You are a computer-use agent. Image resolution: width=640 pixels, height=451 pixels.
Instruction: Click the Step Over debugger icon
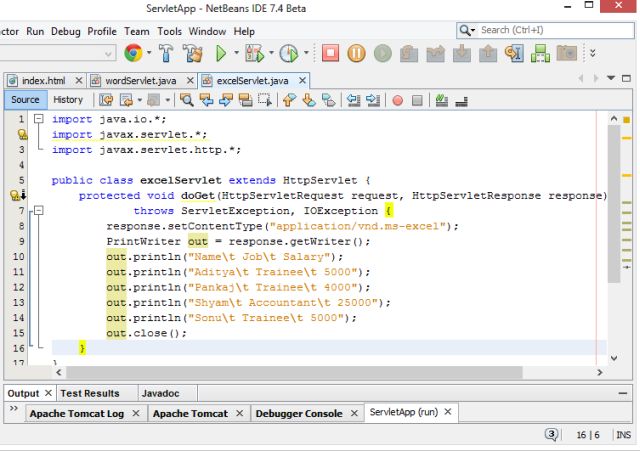[x=409, y=53]
